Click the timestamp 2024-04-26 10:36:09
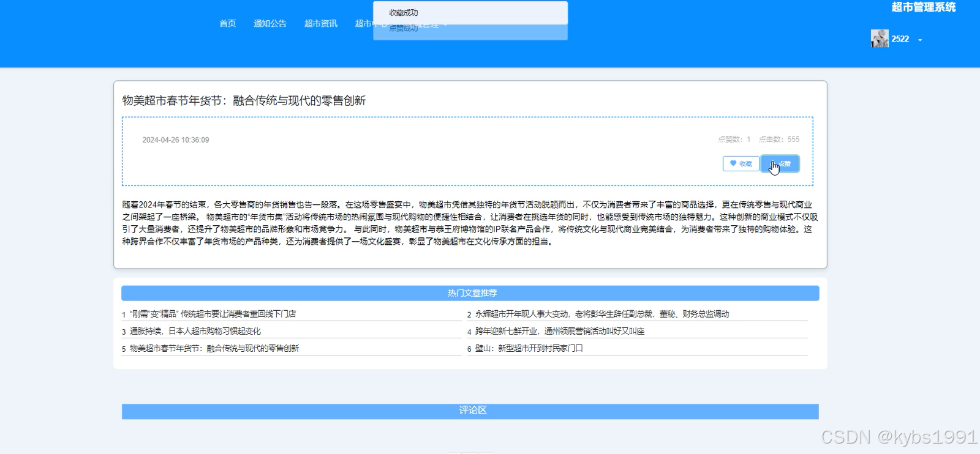The width and height of the screenshot is (980, 454). coord(176,140)
